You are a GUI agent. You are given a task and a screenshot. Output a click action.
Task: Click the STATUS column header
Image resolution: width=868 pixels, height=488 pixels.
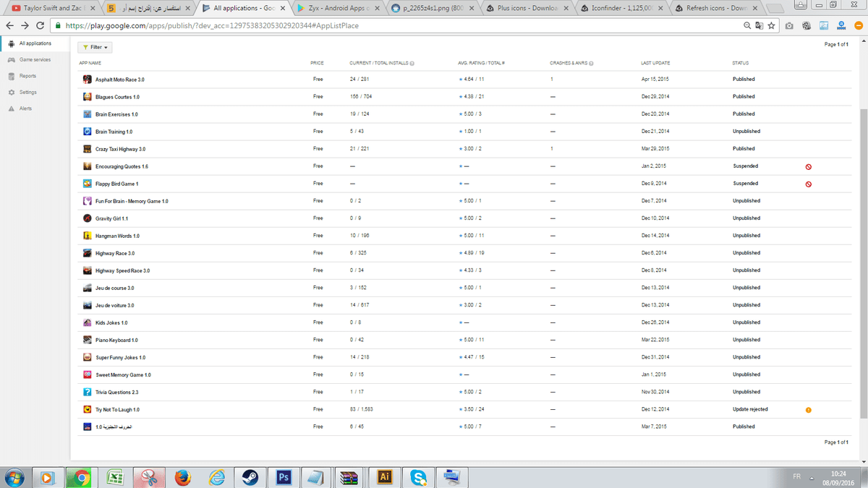point(740,63)
